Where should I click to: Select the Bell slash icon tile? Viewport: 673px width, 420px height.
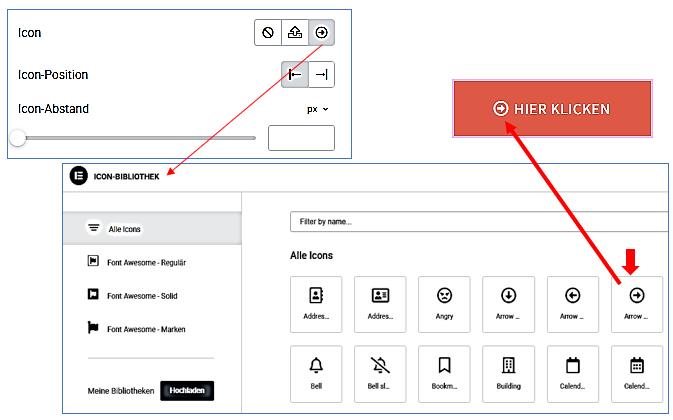(x=379, y=372)
